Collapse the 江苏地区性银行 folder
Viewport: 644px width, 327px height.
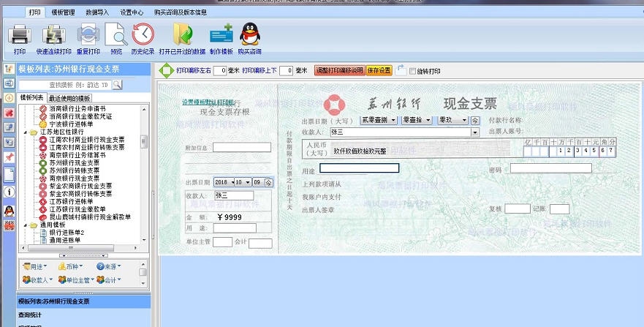pyautogui.click(x=25, y=132)
